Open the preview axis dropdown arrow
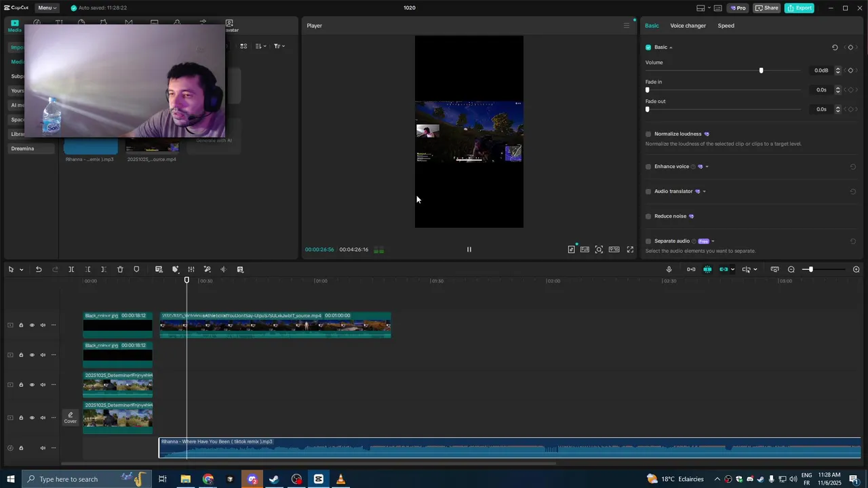 coord(755,269)
